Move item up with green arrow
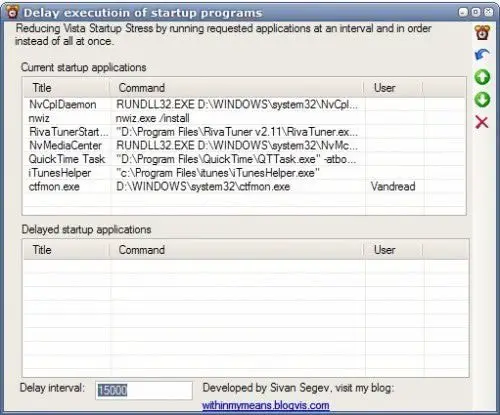Screen dimensions: 500x415 (x=482, y=77)
